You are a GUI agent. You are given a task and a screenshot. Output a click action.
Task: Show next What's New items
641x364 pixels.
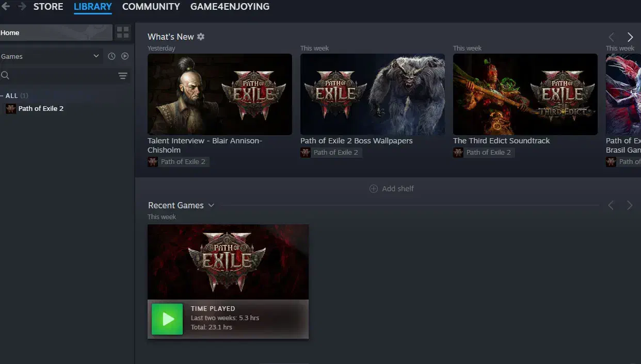click(630, 37)
